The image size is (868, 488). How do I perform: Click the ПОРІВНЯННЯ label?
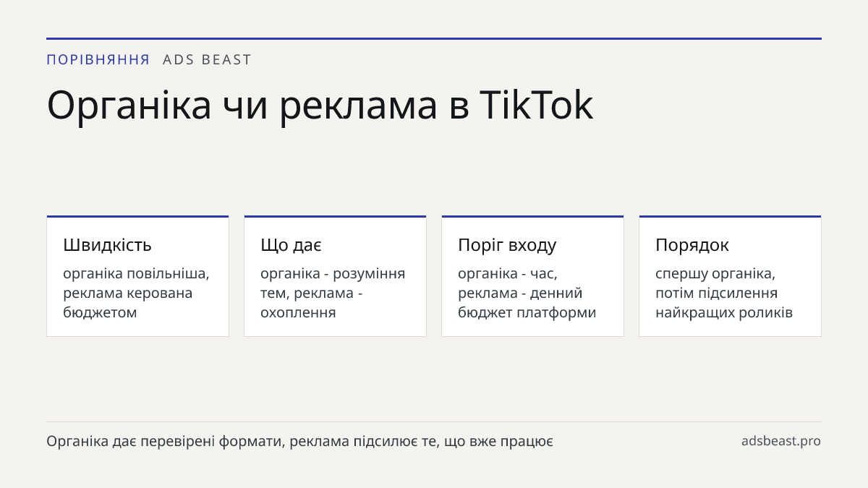pos(98,60)
